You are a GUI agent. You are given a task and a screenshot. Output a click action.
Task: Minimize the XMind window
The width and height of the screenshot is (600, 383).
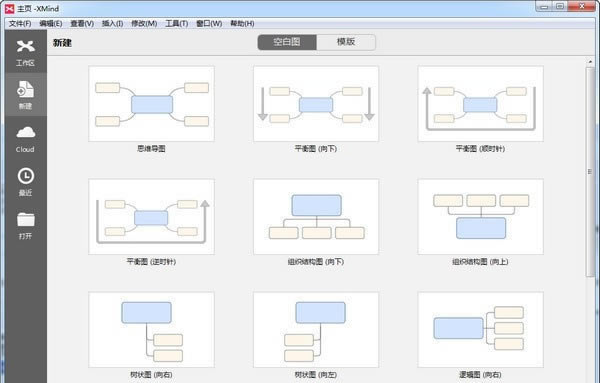[x=544, y=7]
